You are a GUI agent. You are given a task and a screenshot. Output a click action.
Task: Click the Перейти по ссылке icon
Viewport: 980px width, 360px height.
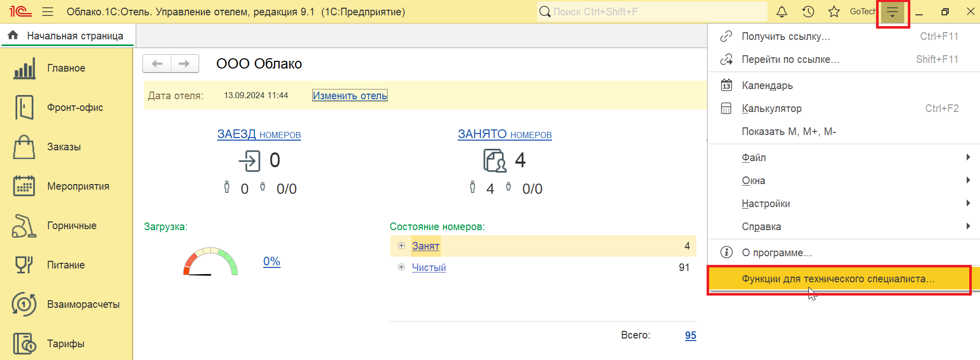pos(726,59)
